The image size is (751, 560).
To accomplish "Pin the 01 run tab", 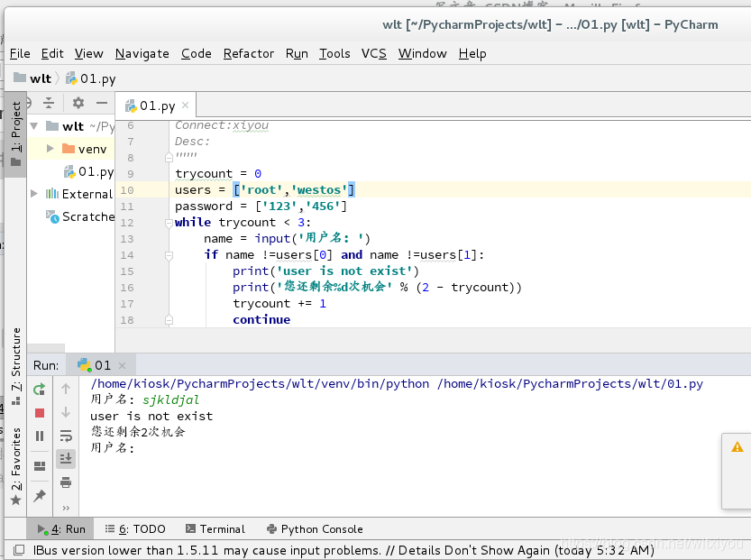I will click(x=40, y=496).
